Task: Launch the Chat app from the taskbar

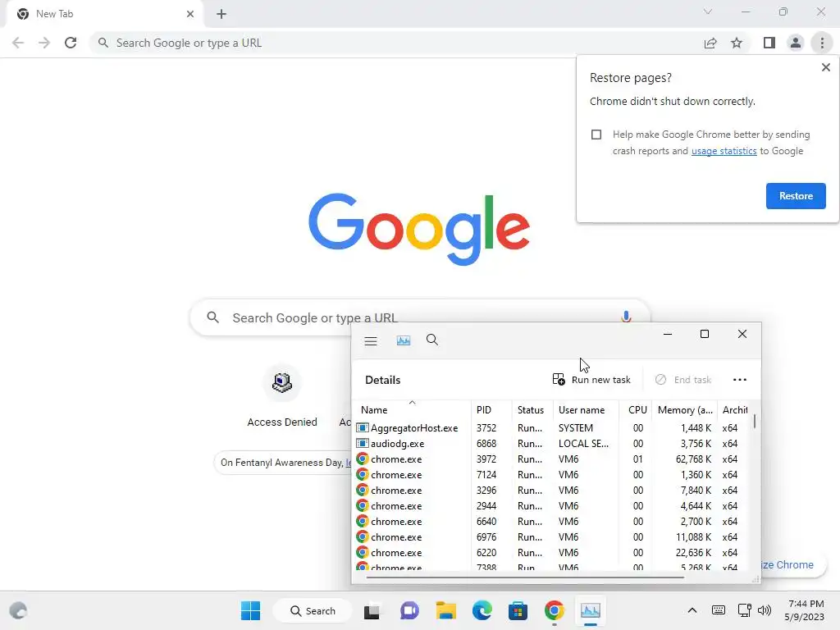Action: [409, 610]
